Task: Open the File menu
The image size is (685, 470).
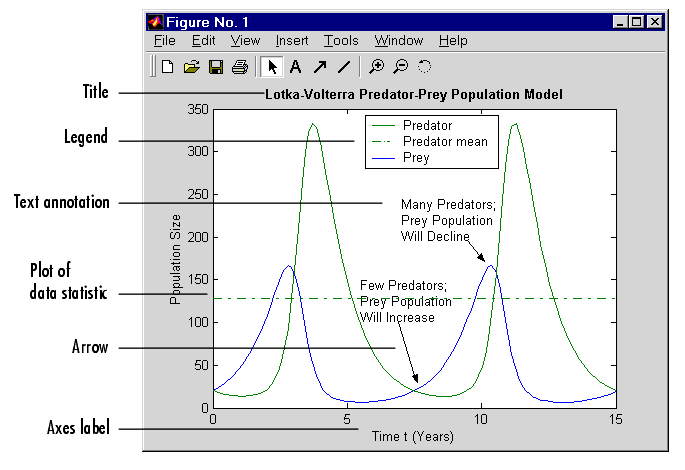Action: point(165,41)
